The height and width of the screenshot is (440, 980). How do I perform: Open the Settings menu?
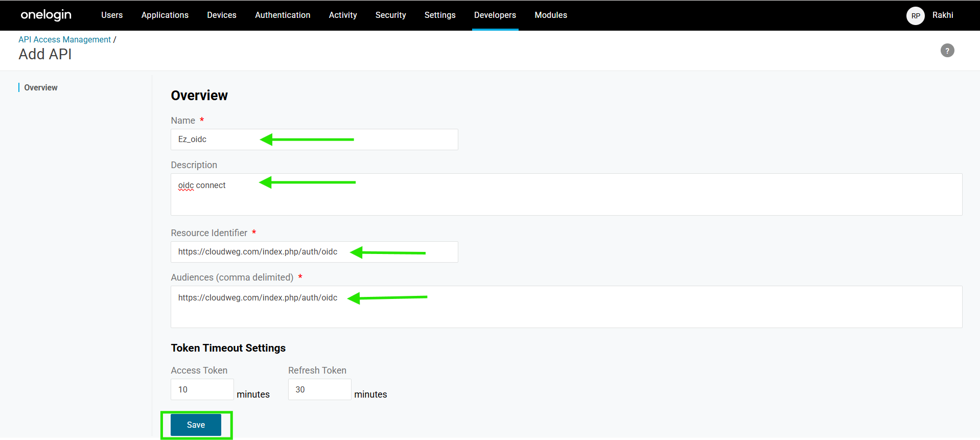(x=440, y=15)
